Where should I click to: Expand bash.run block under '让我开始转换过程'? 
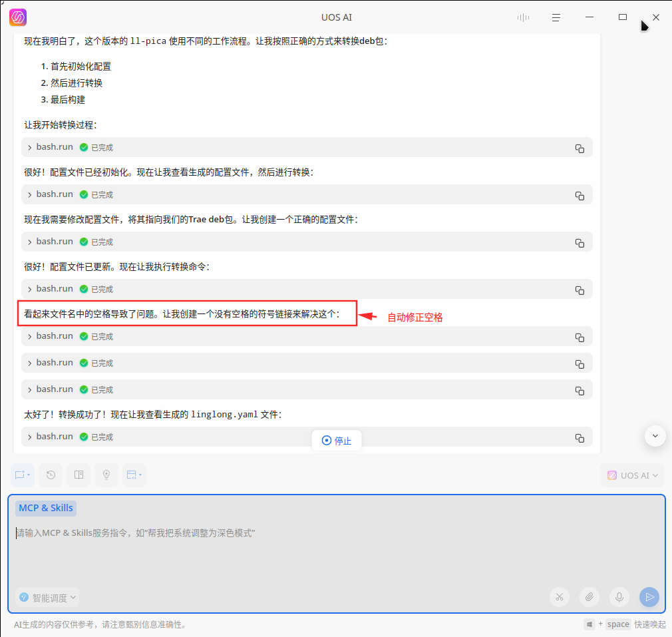[x=29, y=148]
